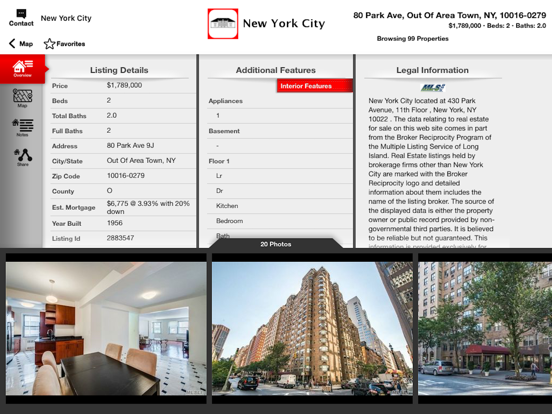Click the Total Baths value 2.0

112,115
